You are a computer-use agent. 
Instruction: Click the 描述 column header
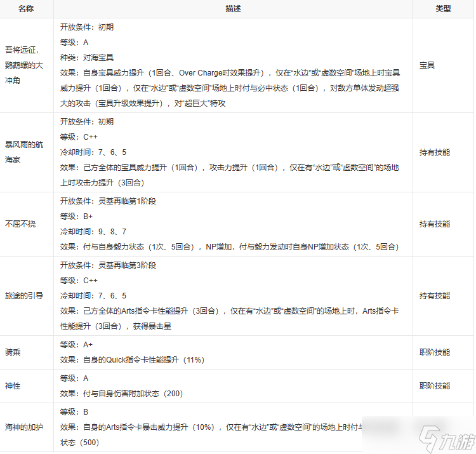click(233, 9)
